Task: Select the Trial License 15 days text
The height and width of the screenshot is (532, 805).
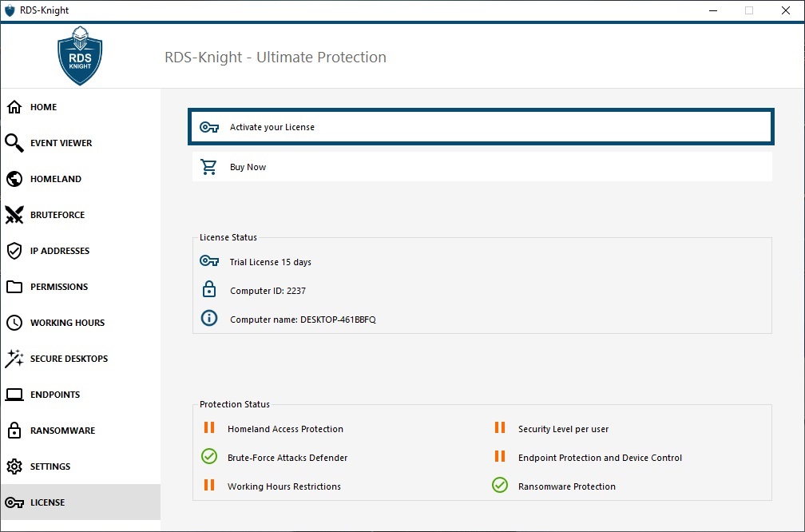Action: (x=271, y=262)
